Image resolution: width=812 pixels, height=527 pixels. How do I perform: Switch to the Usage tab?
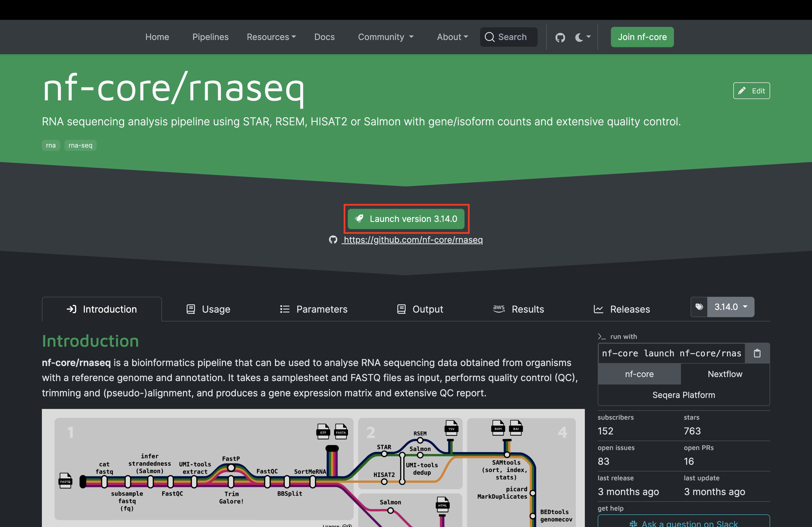(208, 309)
